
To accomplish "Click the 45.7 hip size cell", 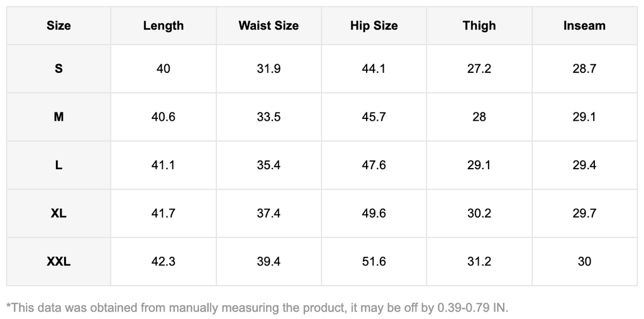I will coord(374,117).
